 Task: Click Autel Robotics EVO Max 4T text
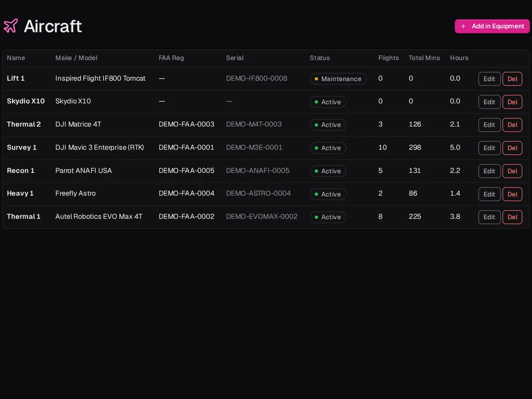(99, 217)
